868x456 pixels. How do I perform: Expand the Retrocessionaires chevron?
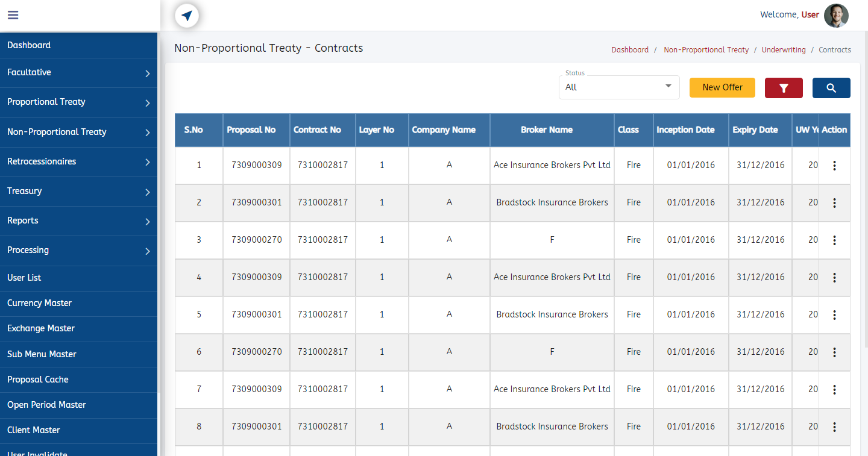point(148,162)
